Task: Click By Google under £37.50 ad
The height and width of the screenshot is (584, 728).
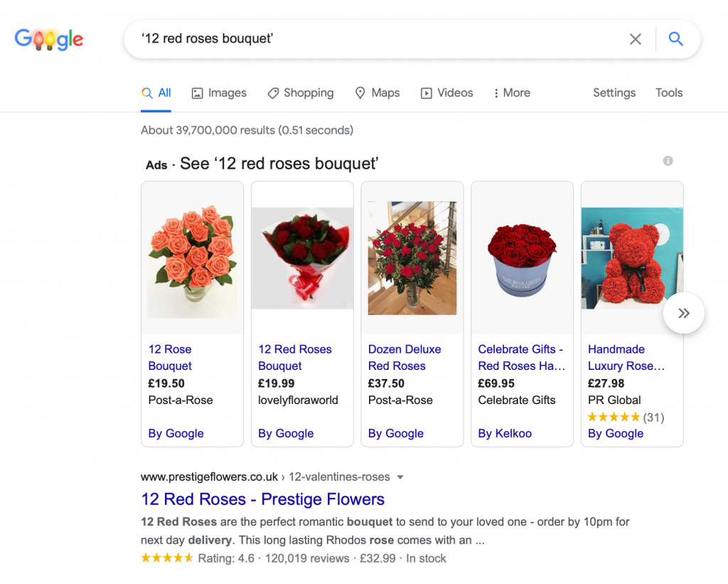Action: 396,433
